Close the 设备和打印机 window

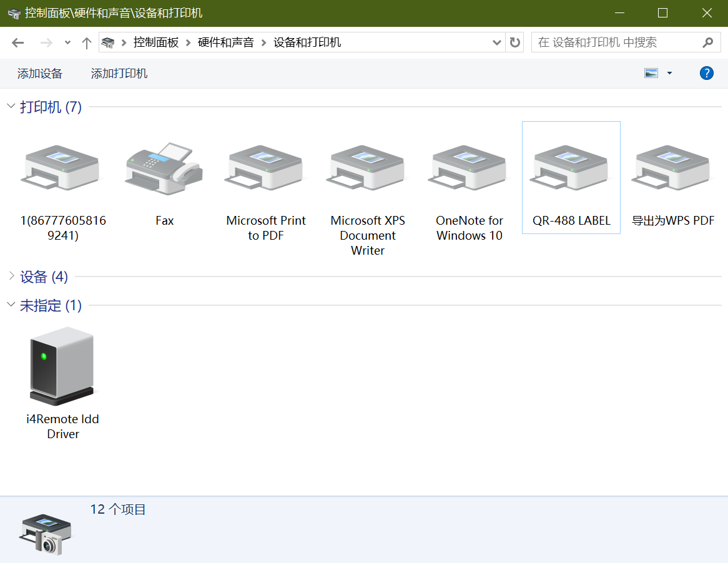click(707, 13)
